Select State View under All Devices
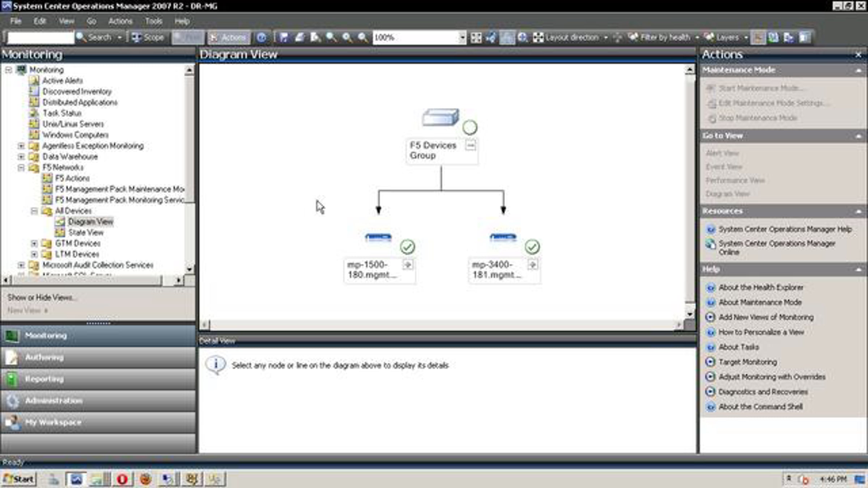This screenshot has width=868, height=488. pyautogui.click(x=86, y=232)
